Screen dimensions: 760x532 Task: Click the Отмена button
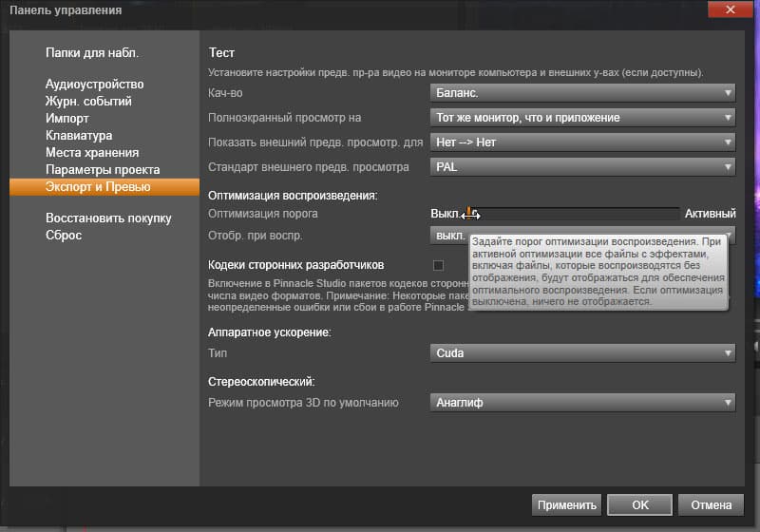[x=711, y=504]
